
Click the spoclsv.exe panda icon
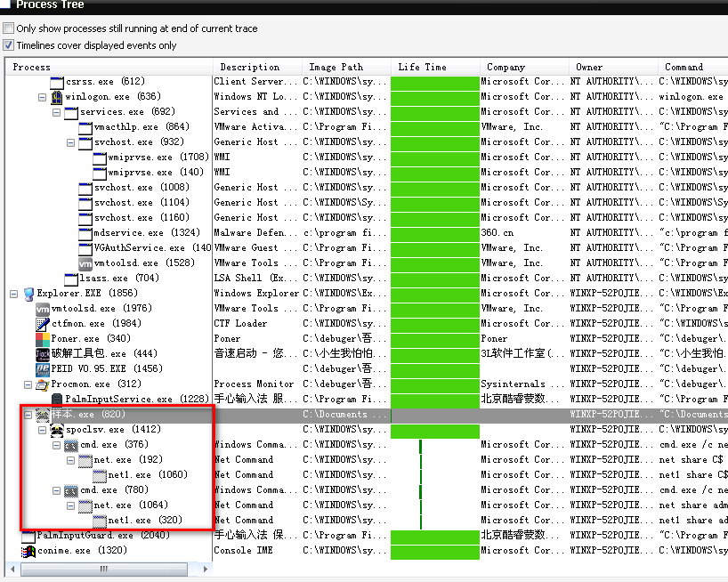click(x=57, y=430)
